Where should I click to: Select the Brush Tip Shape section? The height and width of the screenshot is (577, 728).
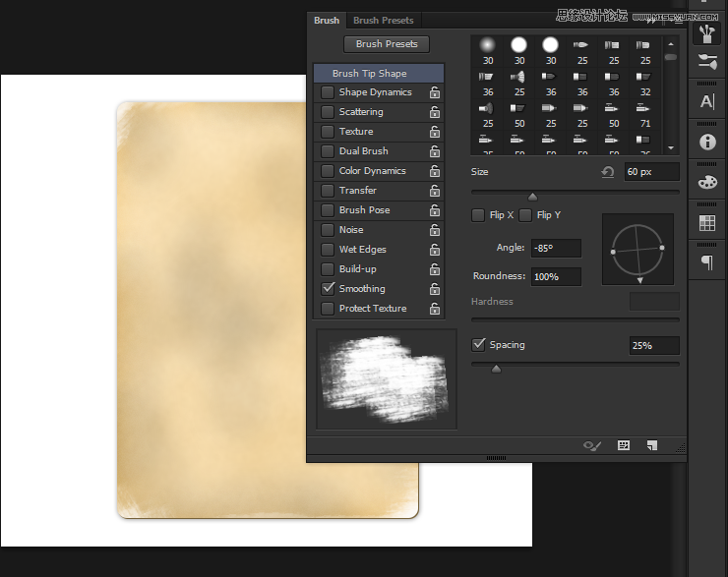(378, 74)
